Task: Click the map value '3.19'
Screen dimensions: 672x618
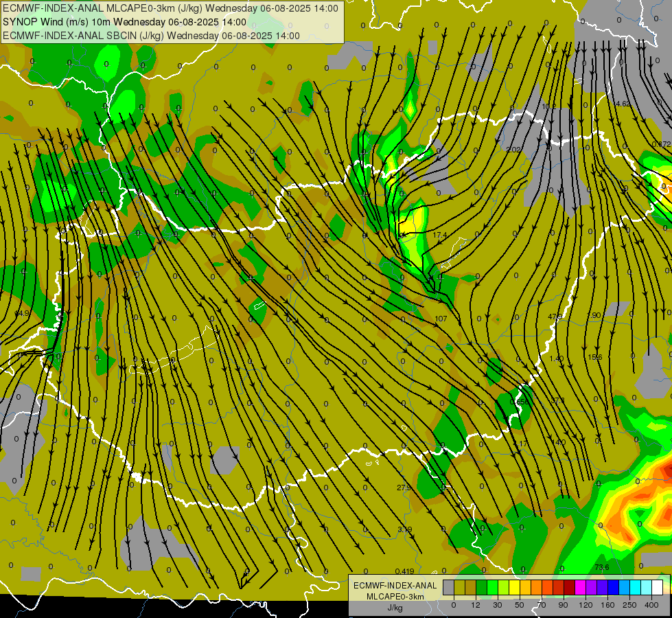Action: pos(404,529)
